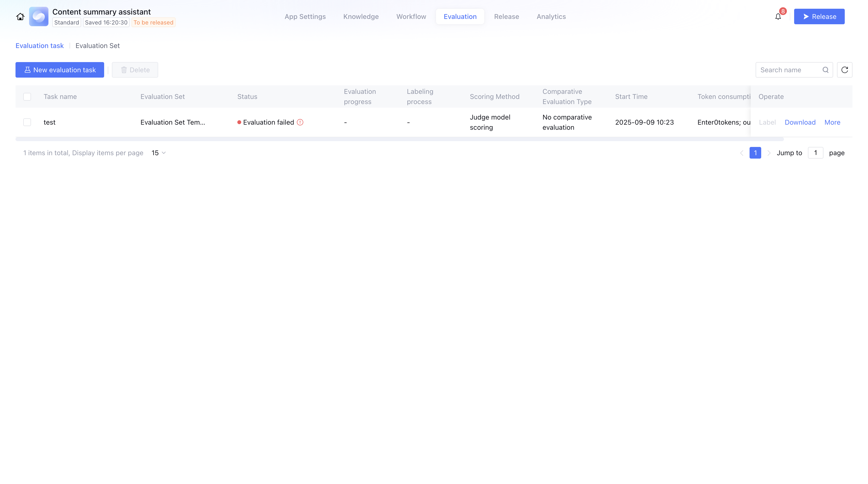Click the refresh icon beside search

coord(845,70)
